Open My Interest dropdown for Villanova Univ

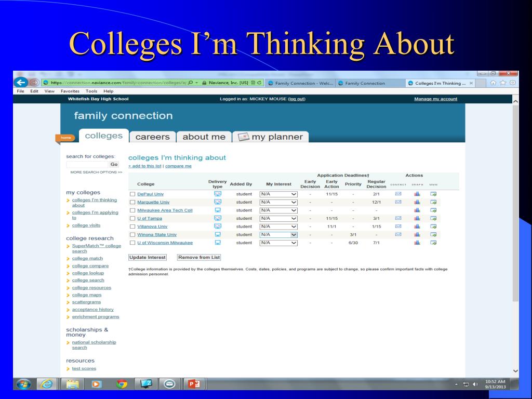[278, 227]
